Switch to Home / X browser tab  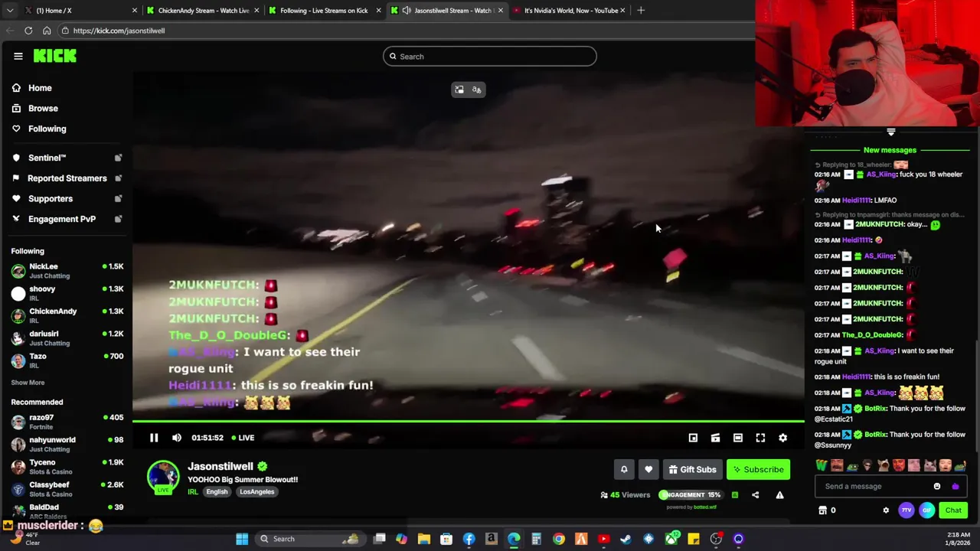click(79, 11)
